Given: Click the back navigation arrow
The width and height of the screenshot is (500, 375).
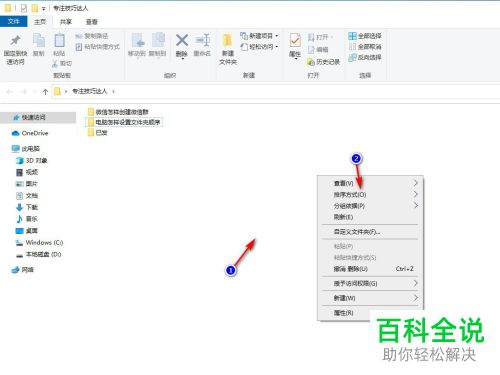Looking at the screenshot, I should 9,91.
